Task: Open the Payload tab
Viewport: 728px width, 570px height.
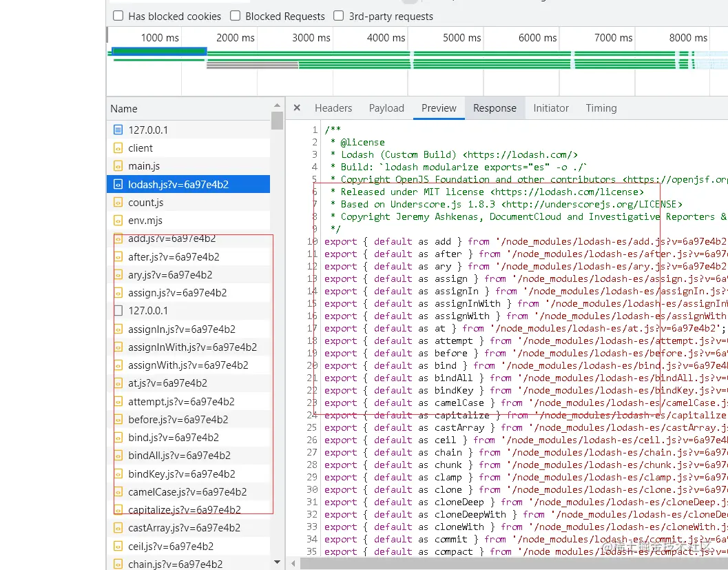Action: (x=386, y=108)
